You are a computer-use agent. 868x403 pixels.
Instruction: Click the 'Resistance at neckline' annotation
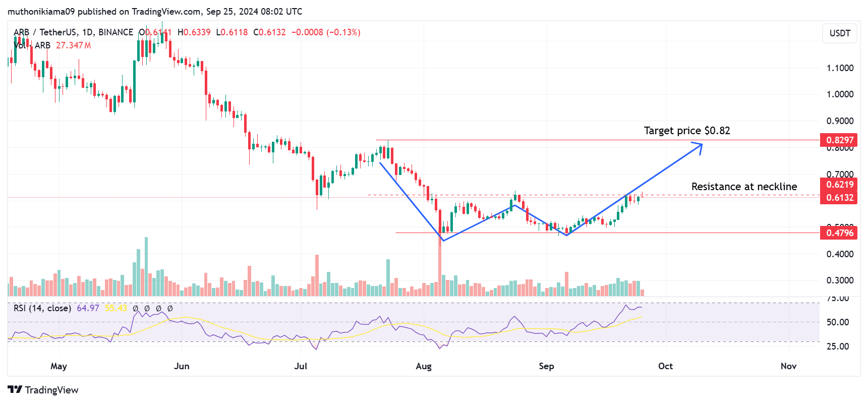coord(744,187)
